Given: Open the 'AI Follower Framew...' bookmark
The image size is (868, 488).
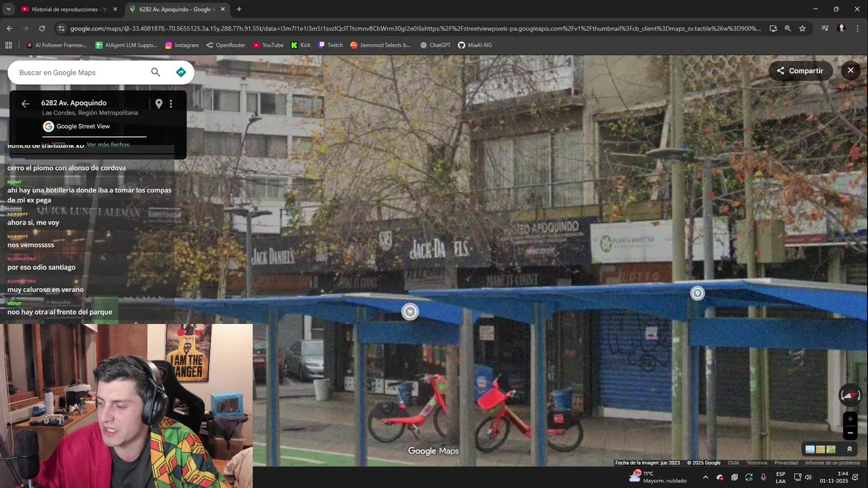Looking at the screenshot, I should point(56,45).
